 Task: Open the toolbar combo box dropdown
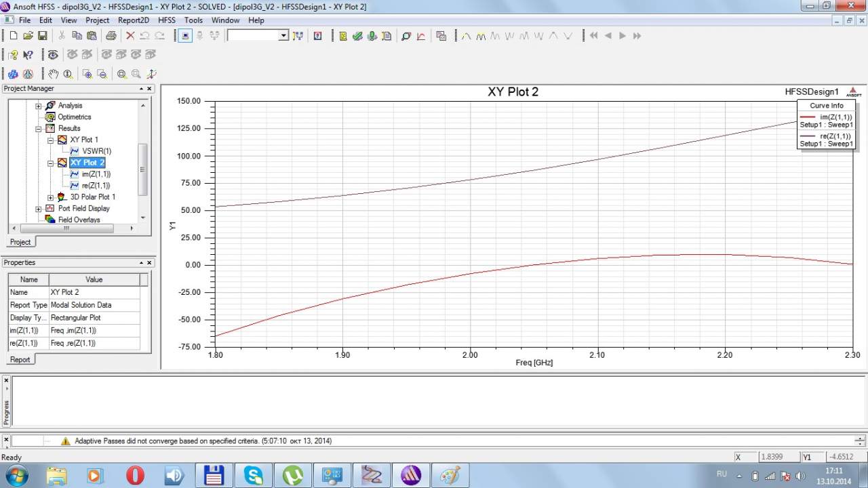283,36
